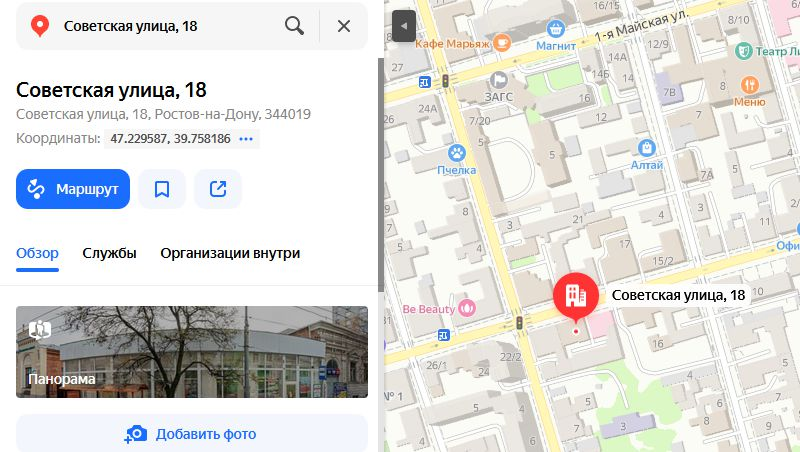Clear the search field with X
This screenshot has width=800, height=452.
(x=344, y=26)
